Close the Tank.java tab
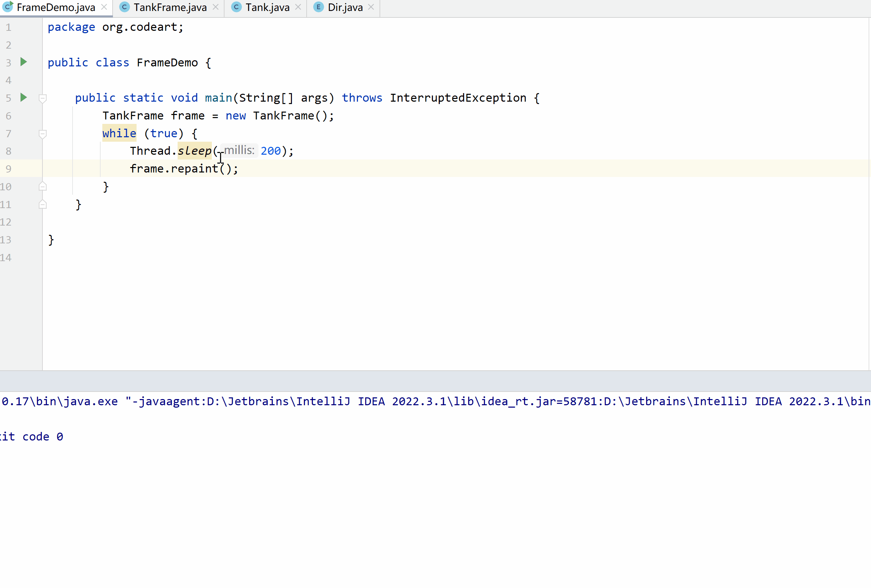Image resolution: width=871 pixels, height=588 pixels. pyautogui.click(x=298, y=7)
